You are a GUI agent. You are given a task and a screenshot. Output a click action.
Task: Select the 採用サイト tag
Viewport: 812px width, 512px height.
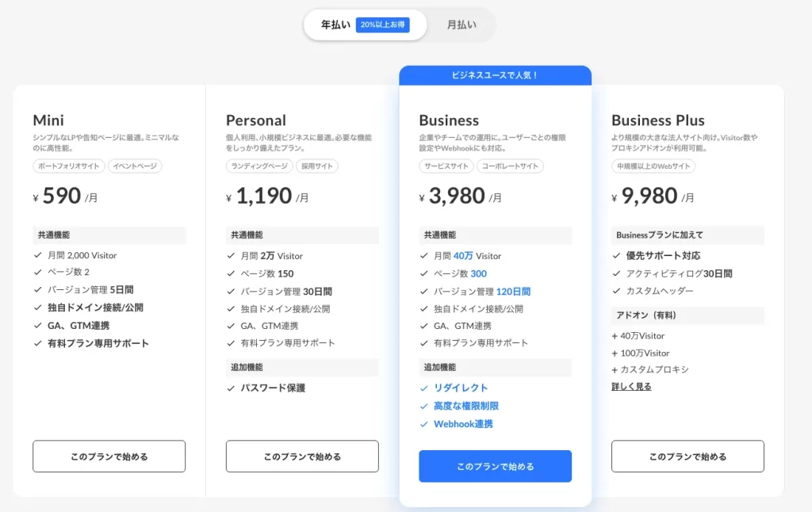pos(316,166)
